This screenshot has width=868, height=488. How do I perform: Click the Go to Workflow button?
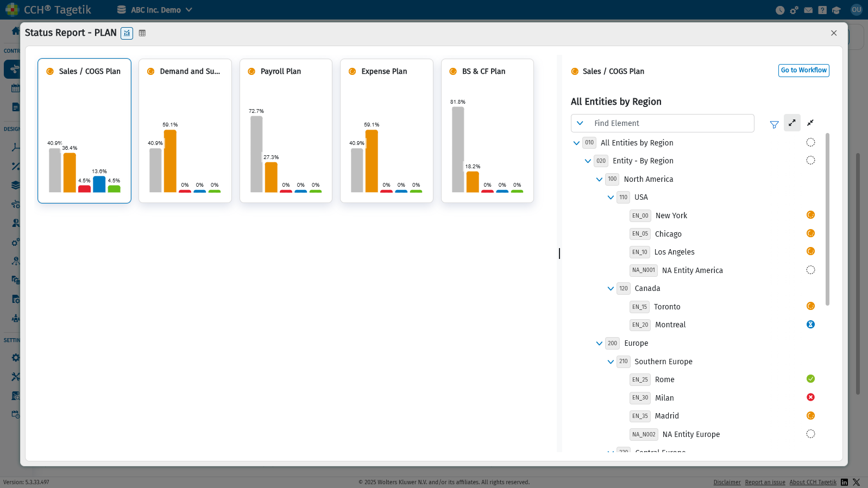pyautogui.click(x=804, y=71)
